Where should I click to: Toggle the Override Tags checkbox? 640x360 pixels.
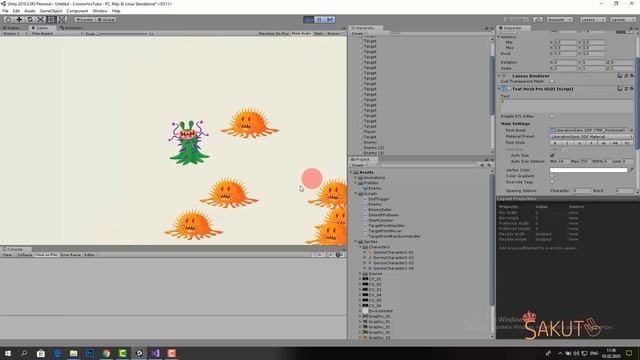pos(552,182)
